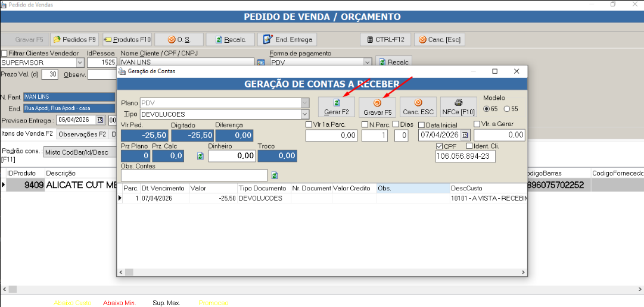Expand the Tipo DEVOLUCOES dropdown
The height and width of the screenshot is (307, 644).
click(305, 114)
